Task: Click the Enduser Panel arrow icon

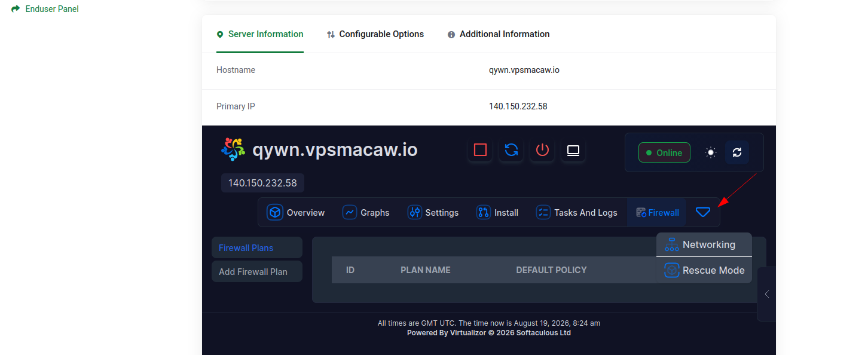Action: coord(16,9)
